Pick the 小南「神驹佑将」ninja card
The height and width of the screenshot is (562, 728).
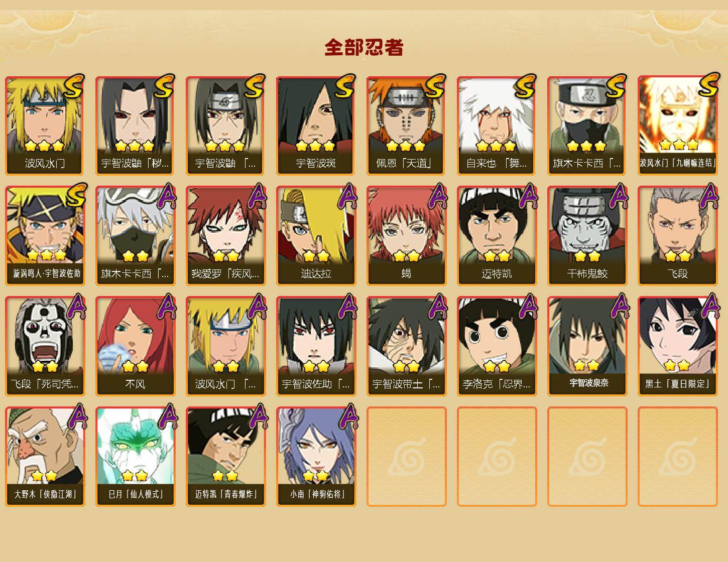(x=316, y=457)
